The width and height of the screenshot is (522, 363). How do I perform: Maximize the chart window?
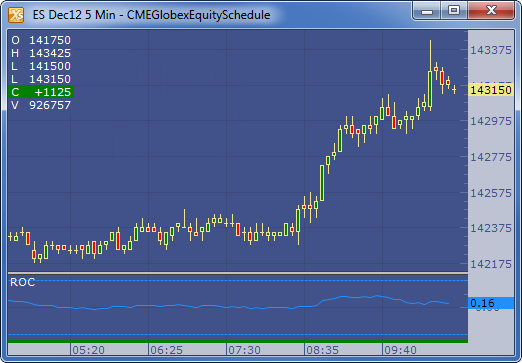[454, 10]
